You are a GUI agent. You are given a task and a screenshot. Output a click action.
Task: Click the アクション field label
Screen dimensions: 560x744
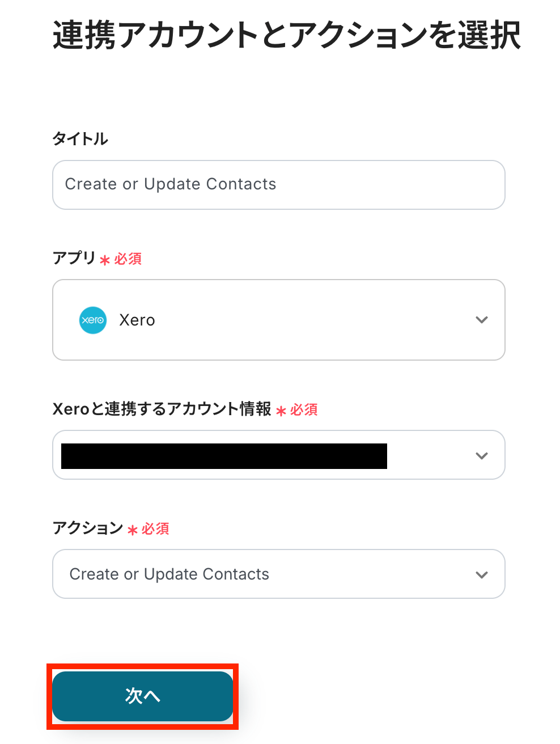click(x=88, y=528)
